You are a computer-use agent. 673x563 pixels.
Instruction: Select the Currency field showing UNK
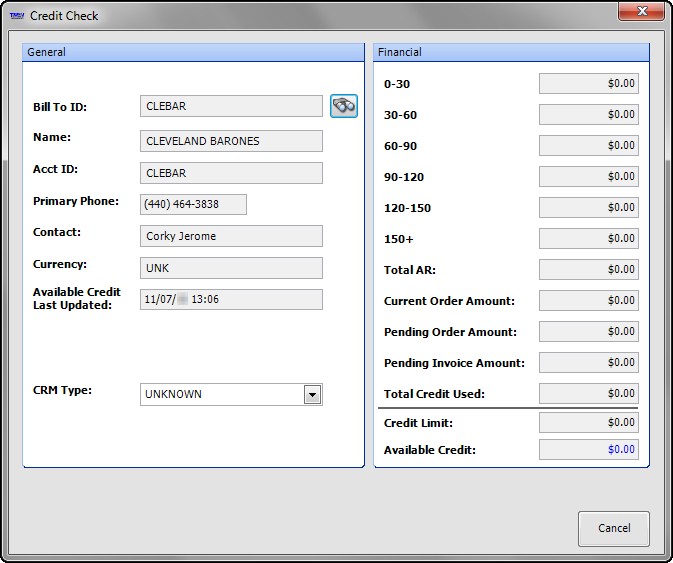[x=231, y=268]
